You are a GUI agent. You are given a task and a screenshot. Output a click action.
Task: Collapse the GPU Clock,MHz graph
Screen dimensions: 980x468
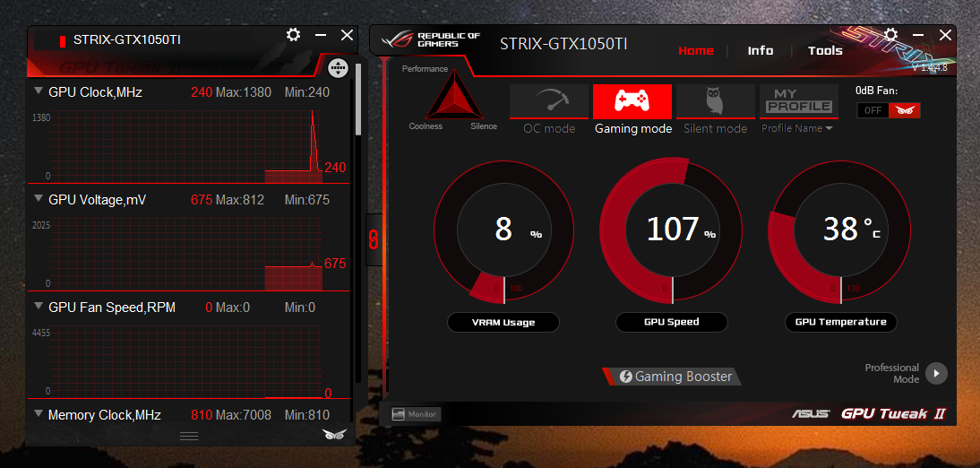click(39, 91)
